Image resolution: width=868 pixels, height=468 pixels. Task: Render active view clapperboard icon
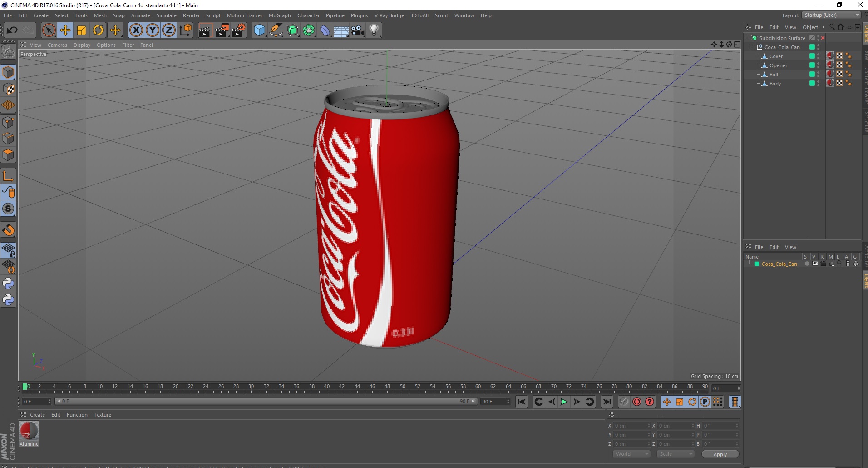click(205, 30)
